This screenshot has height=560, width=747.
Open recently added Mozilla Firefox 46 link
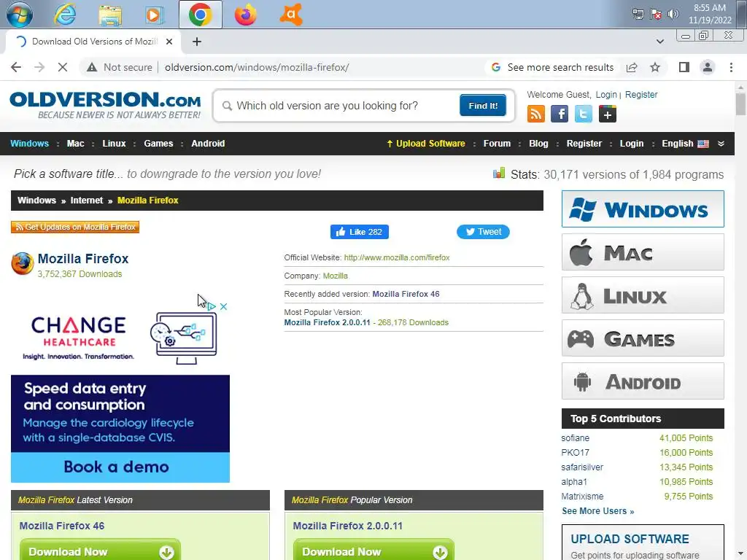(406, 294)
